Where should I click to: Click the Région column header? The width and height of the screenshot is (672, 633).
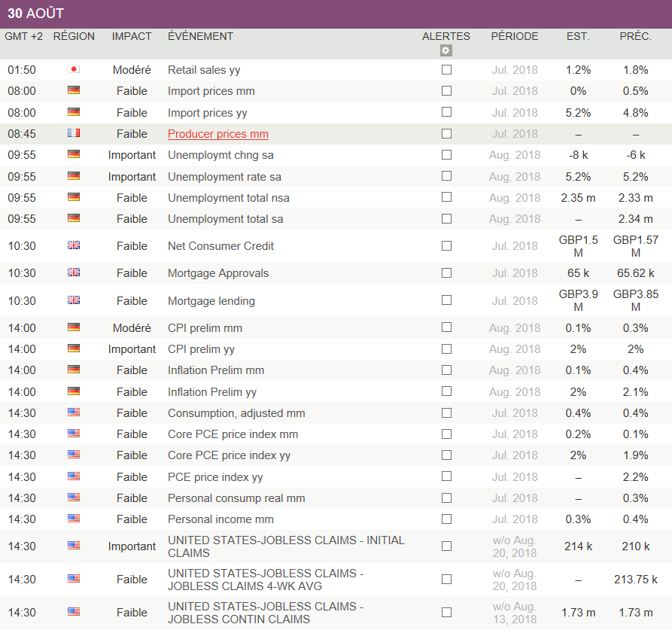pos(74,36)
